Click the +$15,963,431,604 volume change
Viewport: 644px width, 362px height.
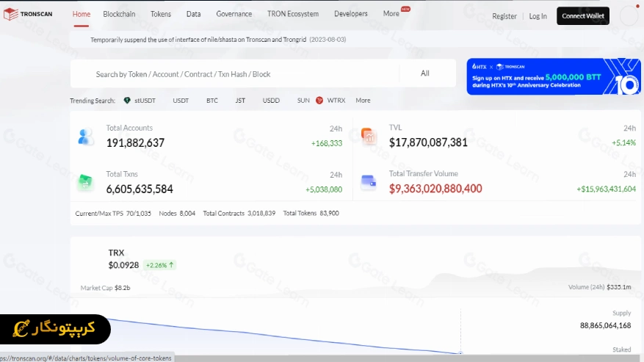click(x=607, y=189)
